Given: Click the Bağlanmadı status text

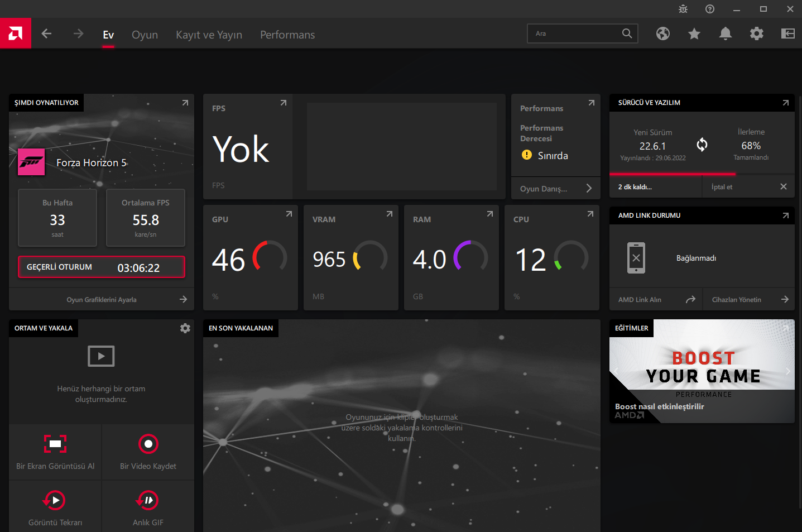Looking at the screenshot, I should coord(696,258).
